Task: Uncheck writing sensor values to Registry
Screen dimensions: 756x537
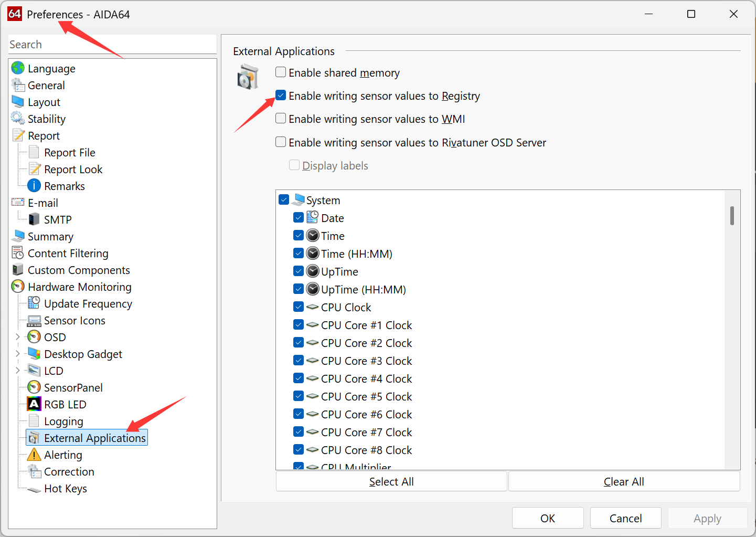Action: [x=281, y=95]
